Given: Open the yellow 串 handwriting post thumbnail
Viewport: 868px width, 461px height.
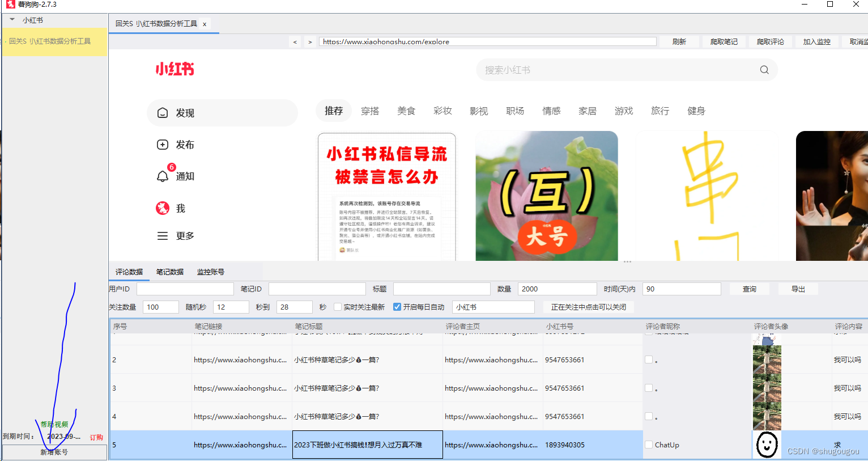Looking at the screenshot, I should point(707,196).
